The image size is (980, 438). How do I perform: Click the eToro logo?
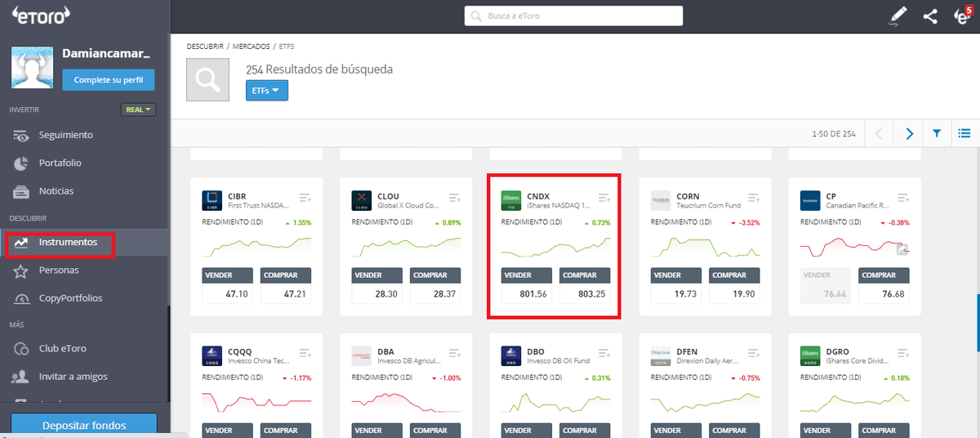click(41, 15)
